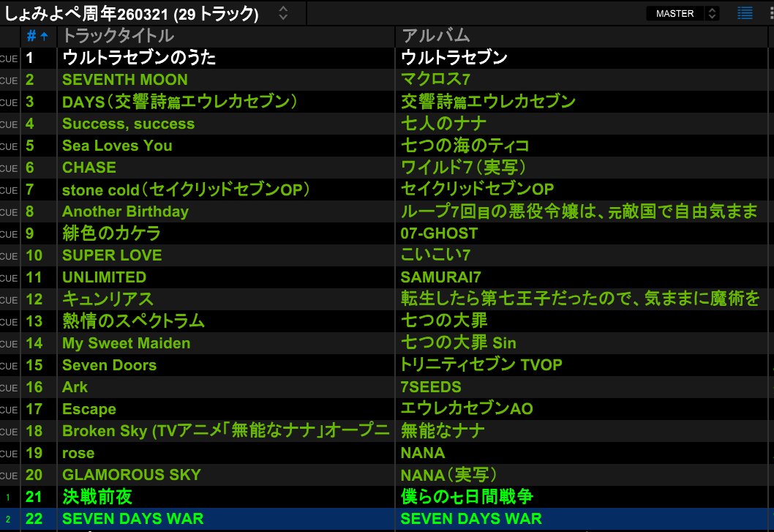
Task: Click the CUE marker for My Sweet Maiden
Action: [x=9, y=344]
